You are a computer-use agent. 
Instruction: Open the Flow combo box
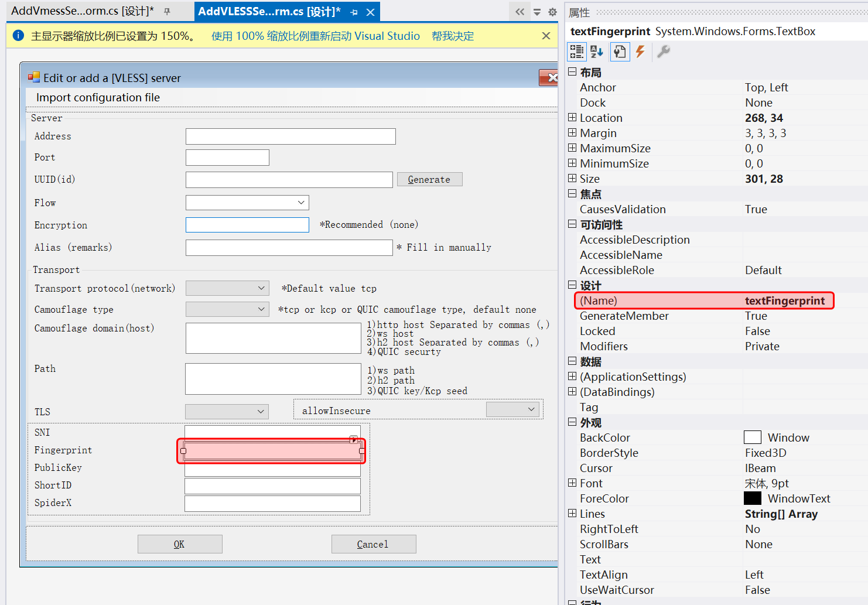300,203
